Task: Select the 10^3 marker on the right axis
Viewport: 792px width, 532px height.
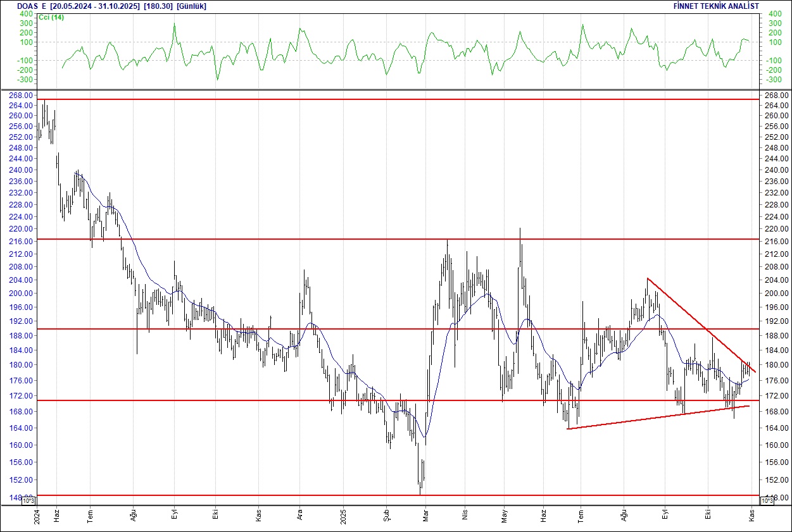Action: [767, 498]
